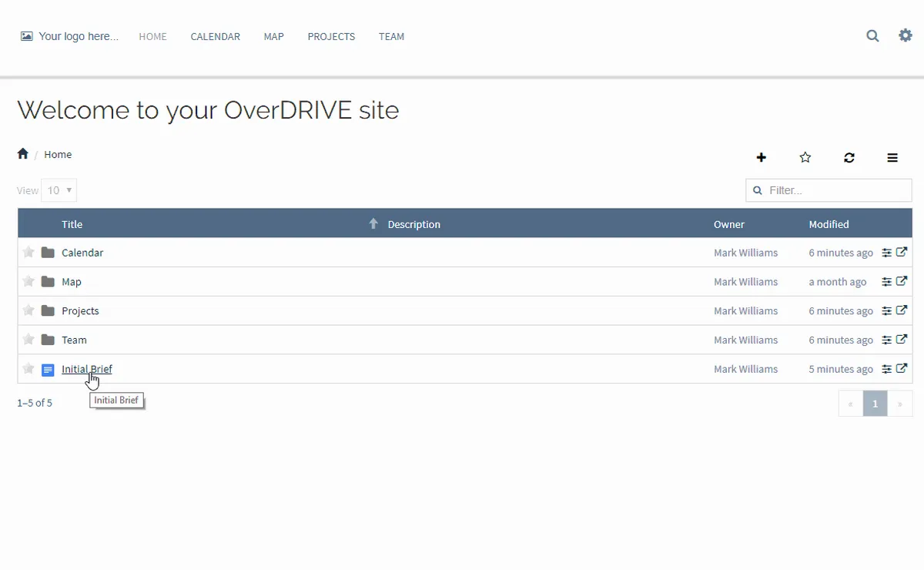Open properties sliders icon for Map
The width and height of the screenshot is (924, 570).
[887, 282]
